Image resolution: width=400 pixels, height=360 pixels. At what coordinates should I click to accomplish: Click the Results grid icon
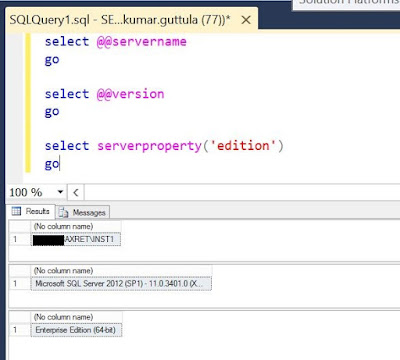[16, 211]
